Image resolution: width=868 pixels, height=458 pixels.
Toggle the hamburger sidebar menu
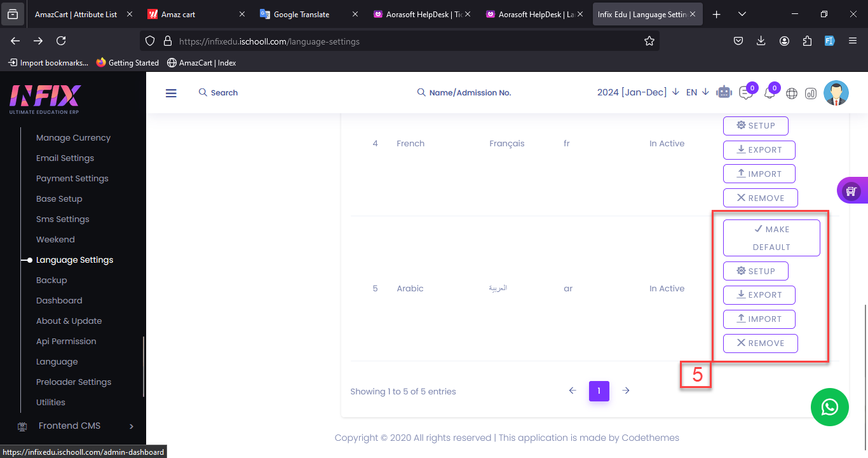[x=171, y=93]
